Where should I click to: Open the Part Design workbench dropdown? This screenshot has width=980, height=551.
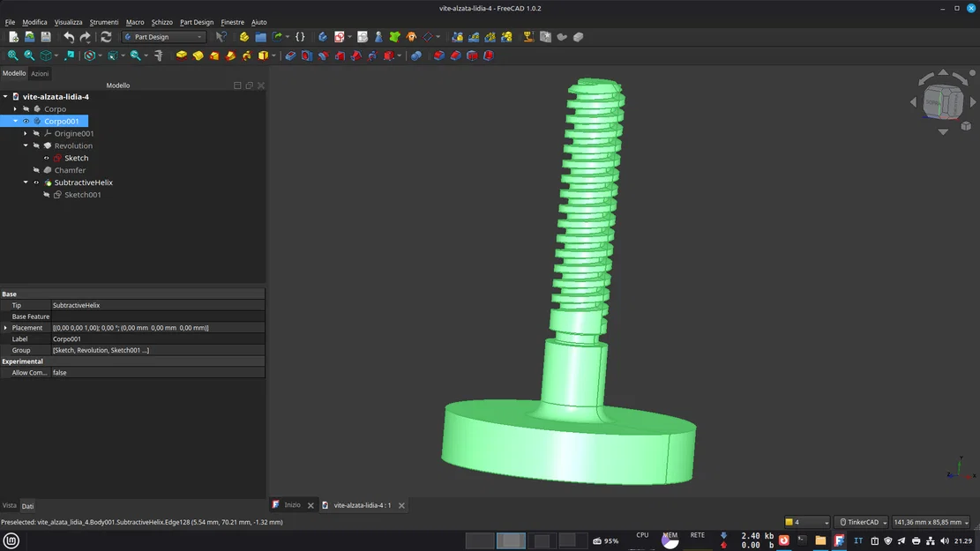point(164,37)
